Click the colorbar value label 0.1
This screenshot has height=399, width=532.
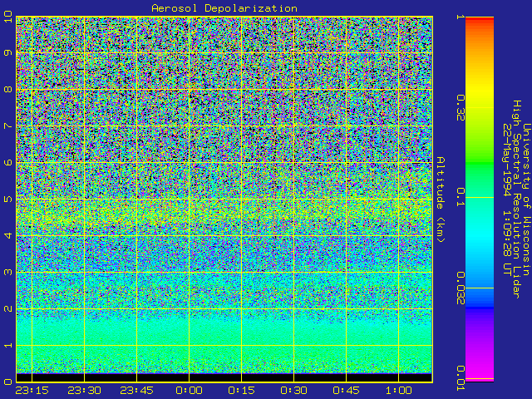point(460,198)
